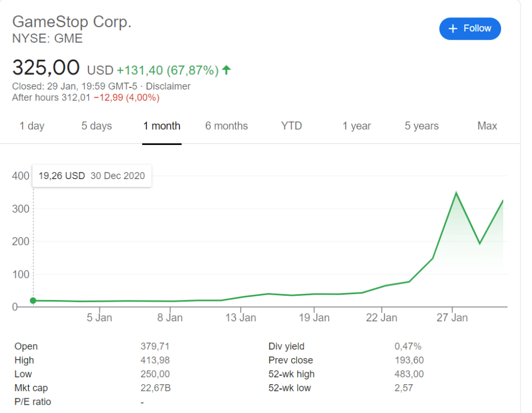Screen dimensions: 532x413
Task: Click the 13 Jan axis label
Action: coord(241,317)
